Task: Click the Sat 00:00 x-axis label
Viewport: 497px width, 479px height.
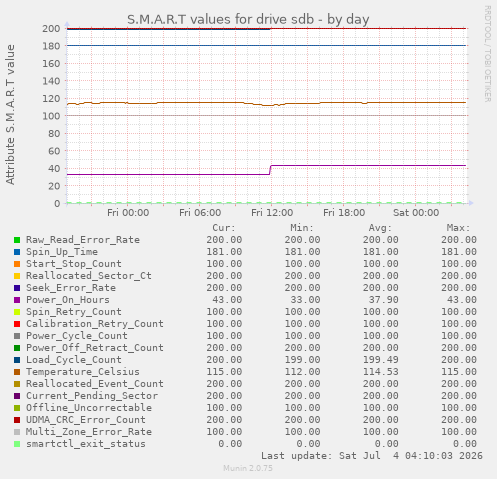Action: pyautogui.click(x=416, y=213)
